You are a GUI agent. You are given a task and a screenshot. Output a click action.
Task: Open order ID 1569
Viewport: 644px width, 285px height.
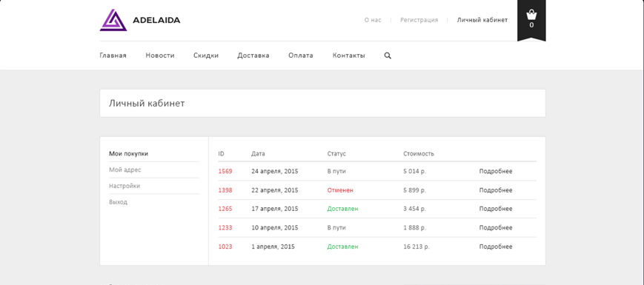click(x=225, y=172)
